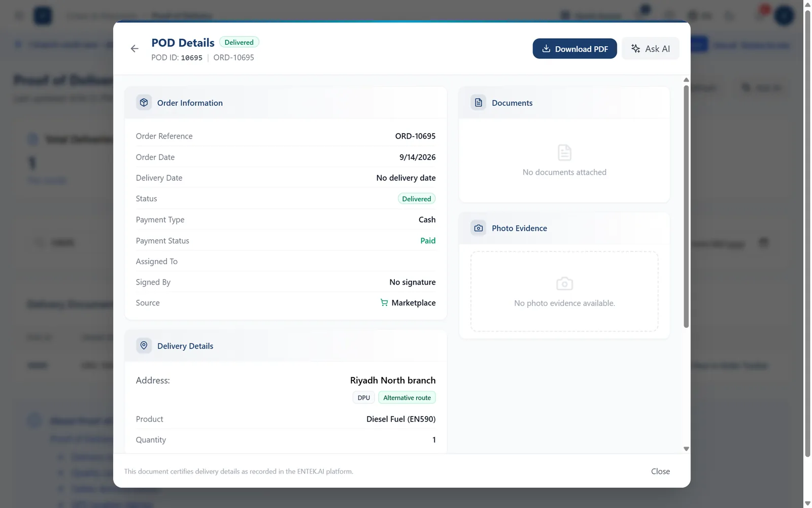Click the No delivery date value

click(406, 178)
